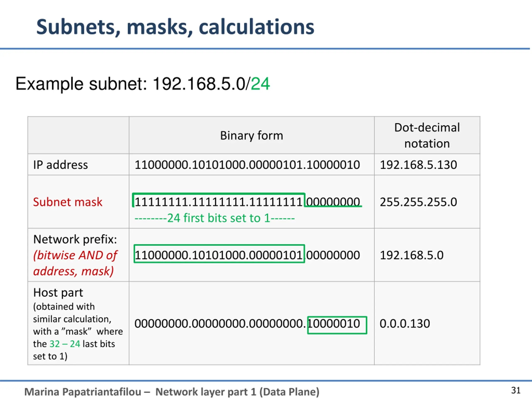The image size is (532, 399).
Task: Click the binary mask 11111111.11111111.11111111.00000000
Action: tap(247, 202)
